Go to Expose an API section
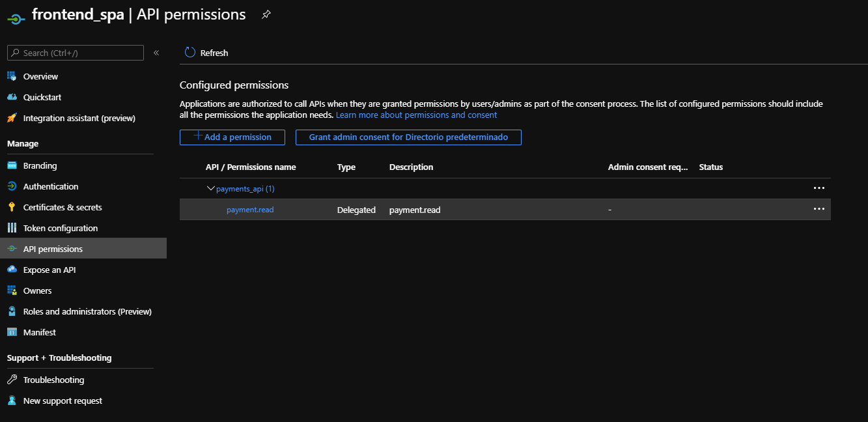The width and height of the screenshot is (868, 422). (x=49, y=270)
